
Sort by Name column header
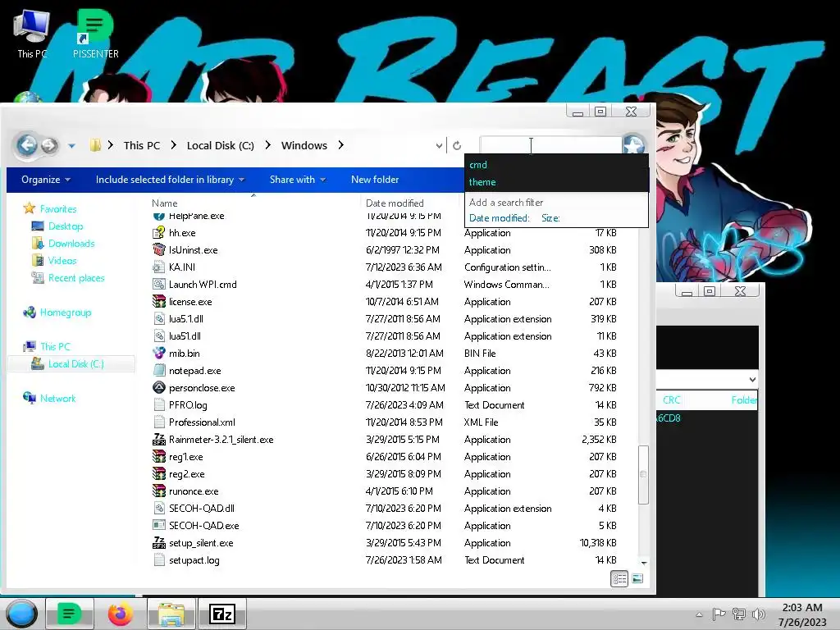coord(164,203)
